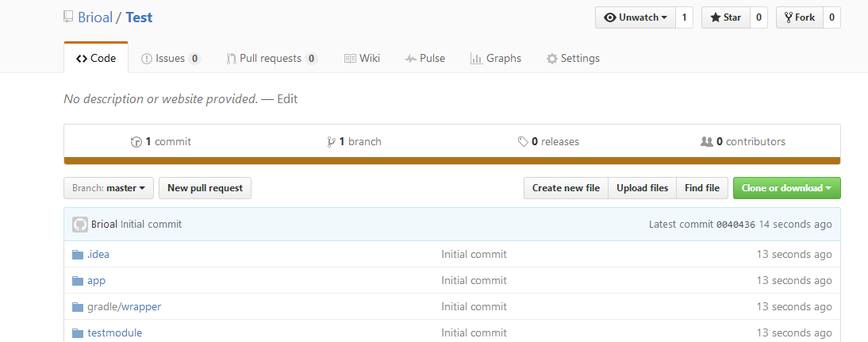Open Initial commit link in app row

tap(474, 281)
